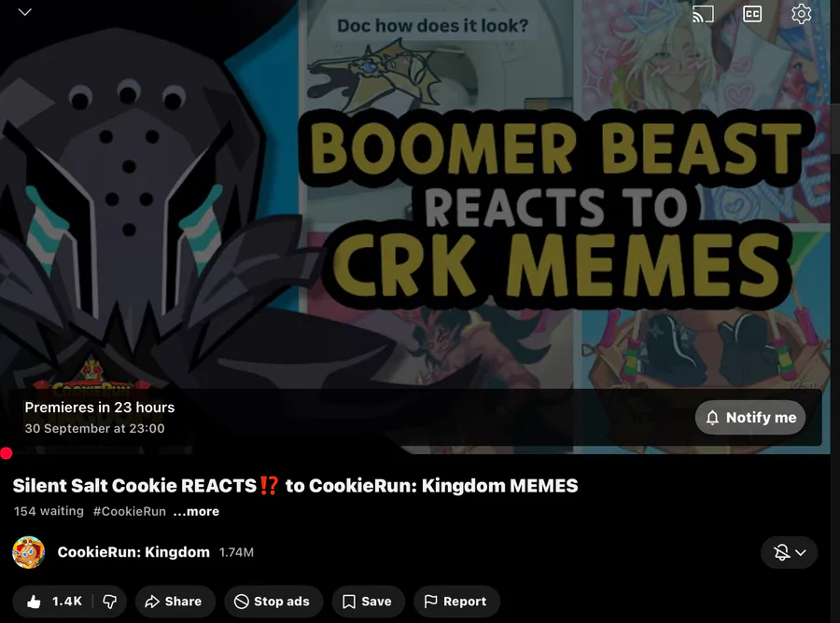The image size is (840, 623).
Task: Click the red progress bar scrubber dot
Action: [7, 454]
